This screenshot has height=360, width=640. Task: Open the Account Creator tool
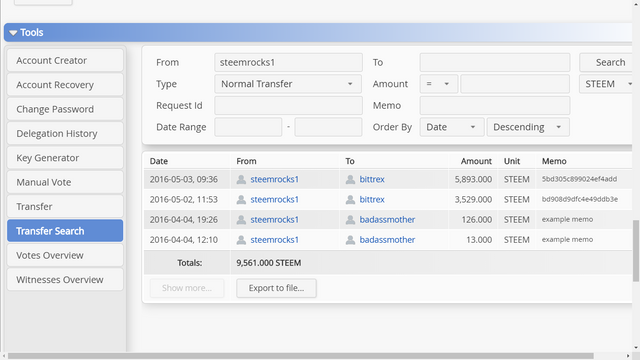(x=65, y=60)
